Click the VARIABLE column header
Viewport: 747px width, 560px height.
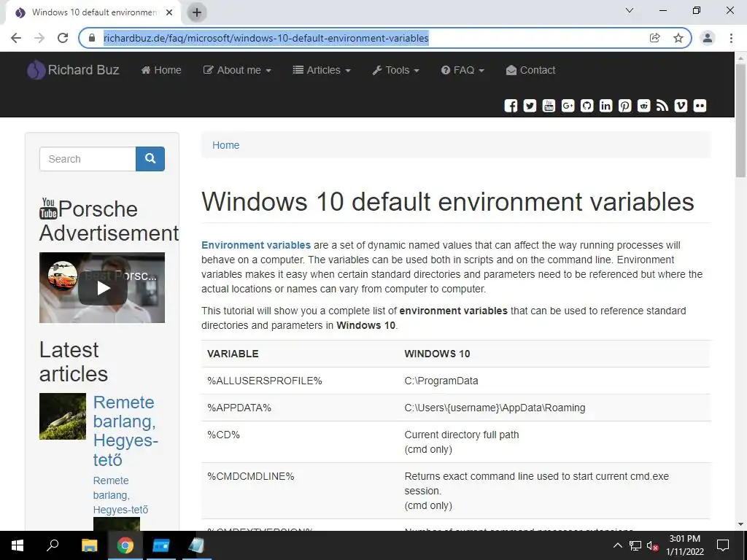(x=233, y=354)
